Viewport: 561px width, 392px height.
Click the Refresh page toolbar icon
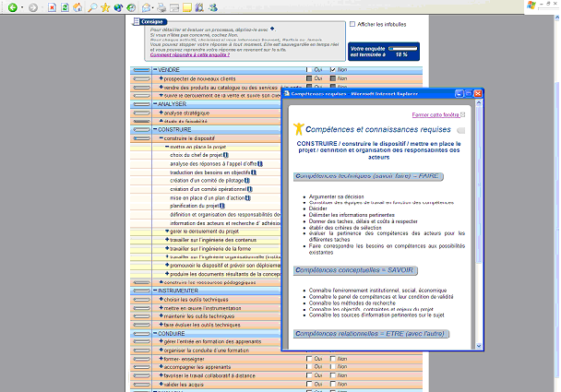(x=65, y=7)
